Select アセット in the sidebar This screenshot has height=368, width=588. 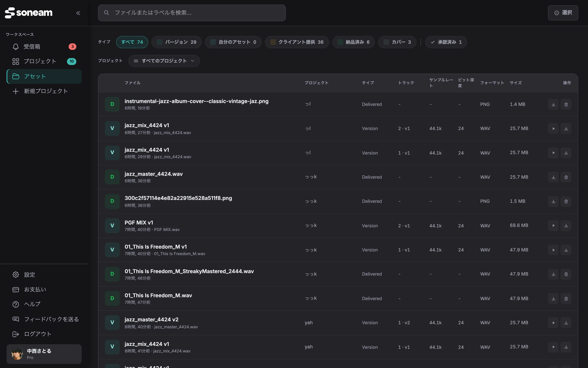44,76
